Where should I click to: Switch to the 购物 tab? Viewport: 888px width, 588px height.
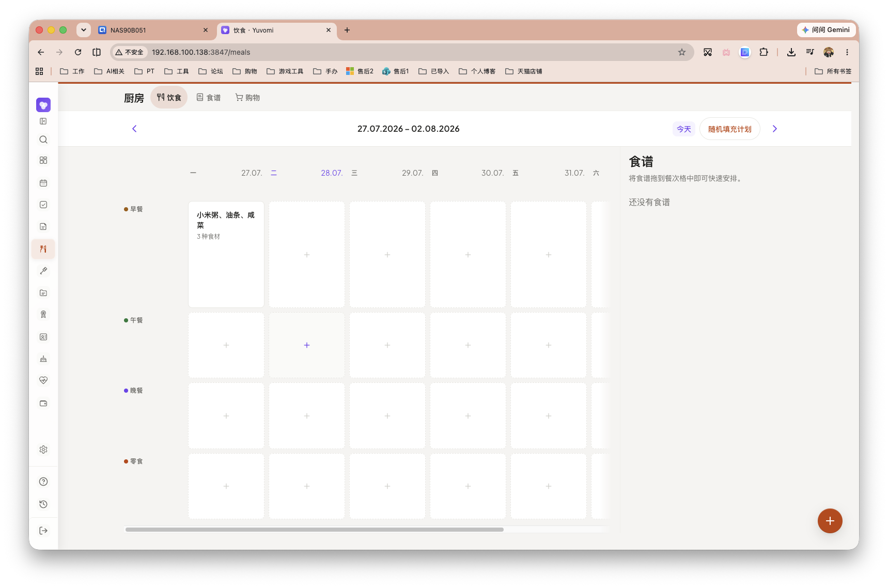247,97
